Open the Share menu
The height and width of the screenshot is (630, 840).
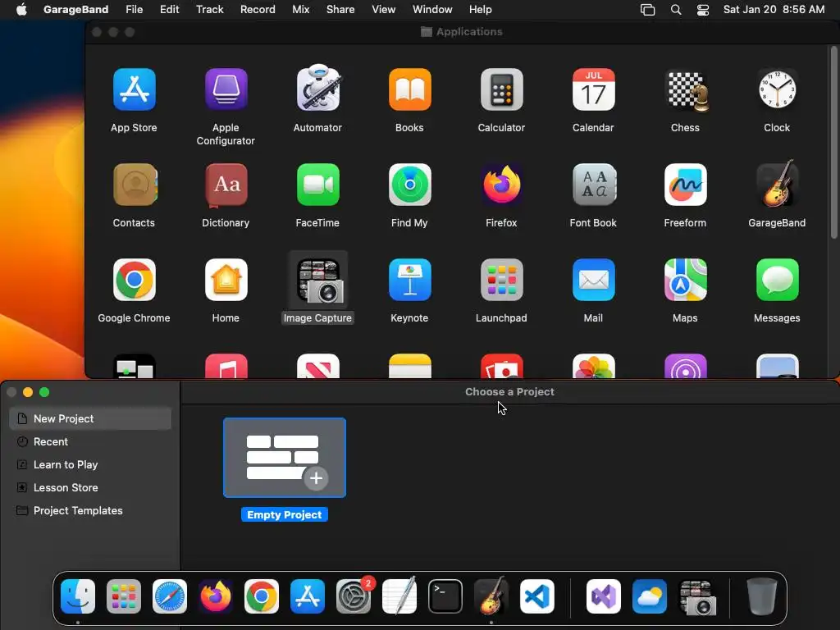pos(340,10)
